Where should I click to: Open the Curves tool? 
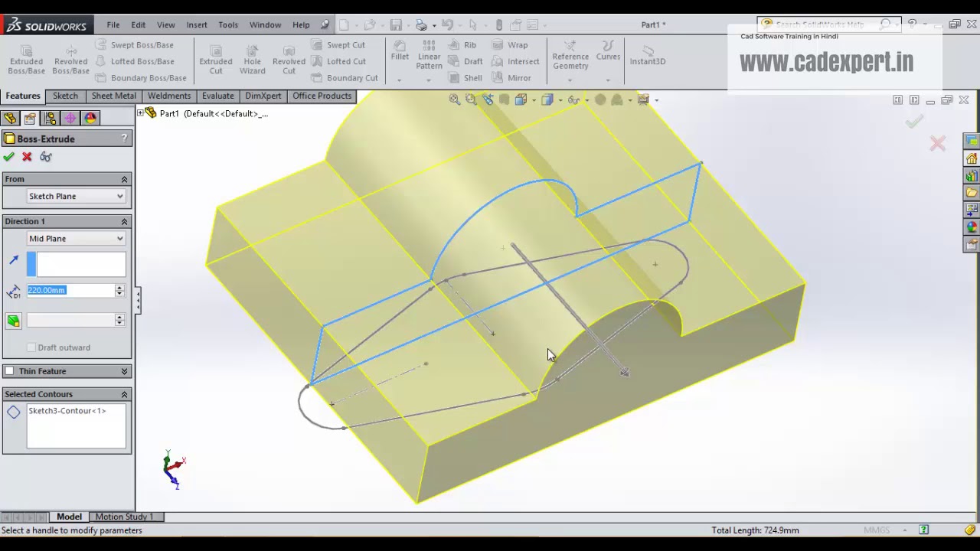(x=608, y=51)
